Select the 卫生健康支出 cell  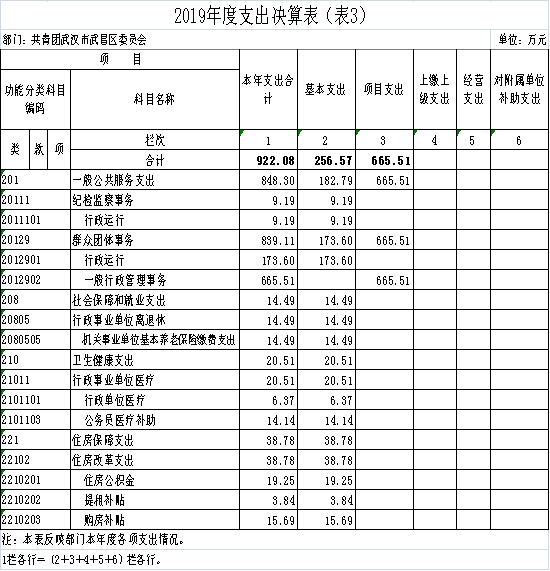click(155, 360)
